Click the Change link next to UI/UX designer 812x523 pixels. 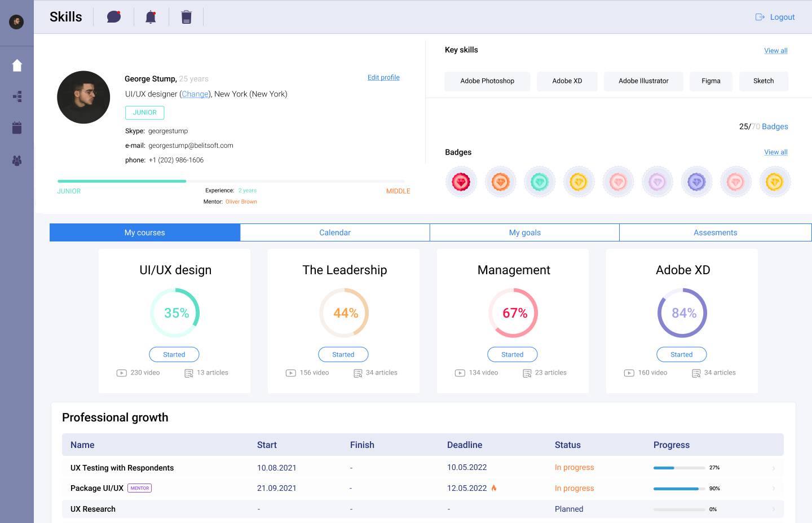[x=196, y=94]
